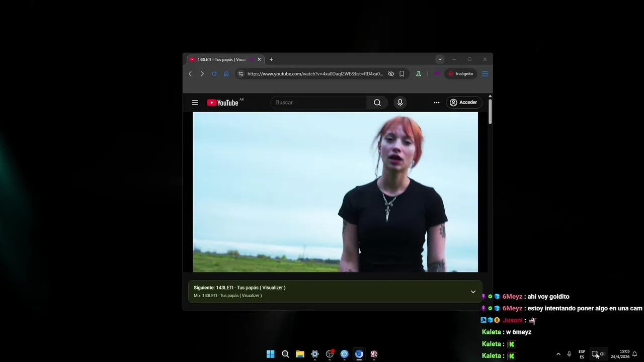Open the YouTube guide hamburger menu
Image resolution: width=644 pixels, height=362 pixels.
195,103
